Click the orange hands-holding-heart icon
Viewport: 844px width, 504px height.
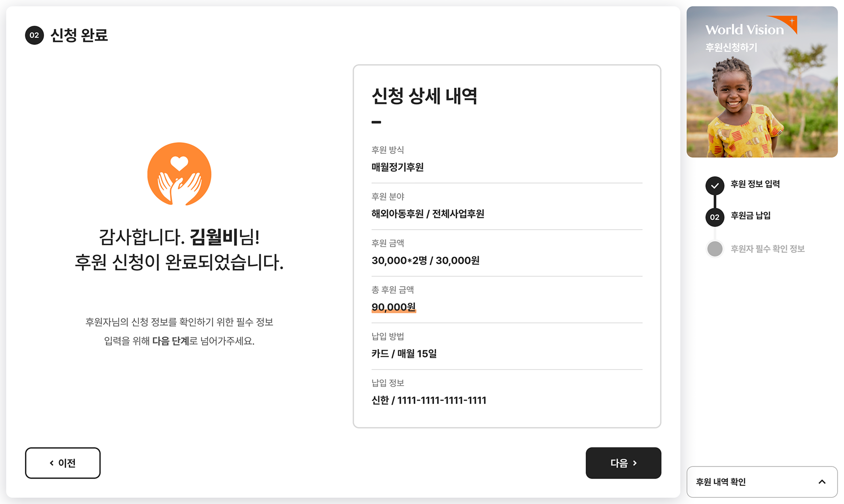[x=179, y=174]
